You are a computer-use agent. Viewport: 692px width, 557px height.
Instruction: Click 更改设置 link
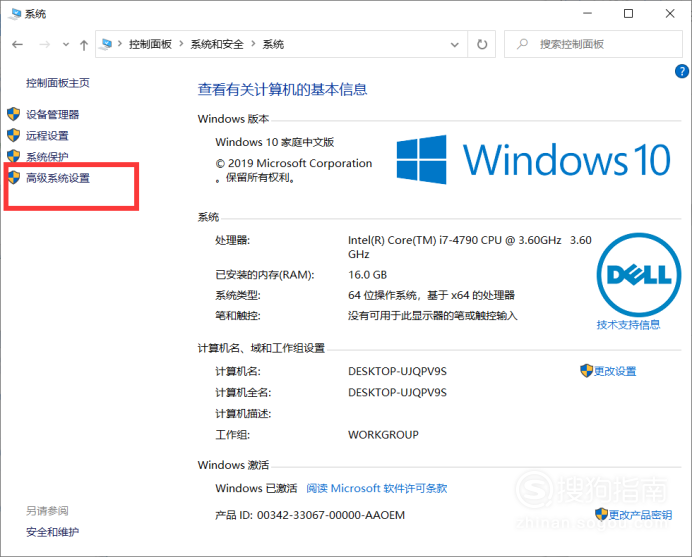(615, 372)
